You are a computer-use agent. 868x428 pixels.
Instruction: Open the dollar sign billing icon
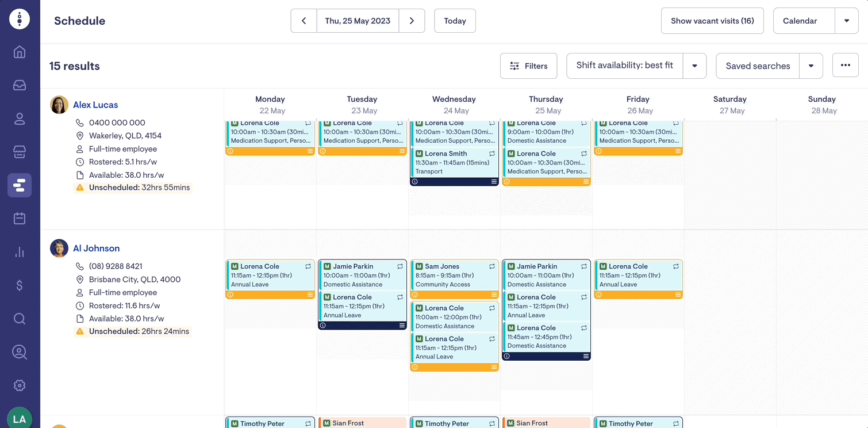tap(20, 285)
